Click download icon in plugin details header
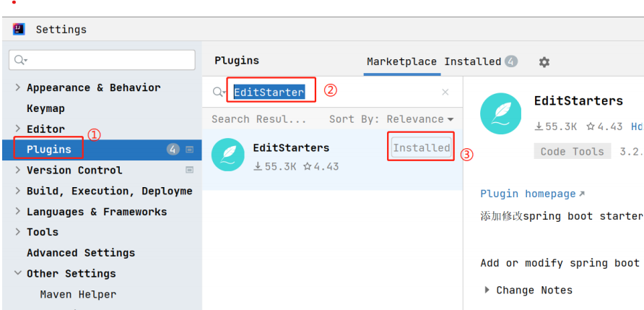Image resolution: width=644 pixels, height=310 pixels. coord(539,126)
